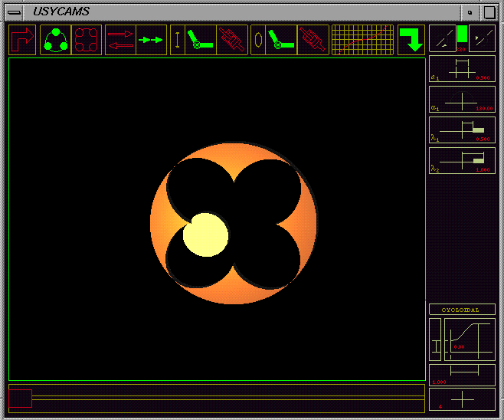Click the green 320 indicator bar
The height and width of the screenshot is (420, 504).
[x=462, y=34]
